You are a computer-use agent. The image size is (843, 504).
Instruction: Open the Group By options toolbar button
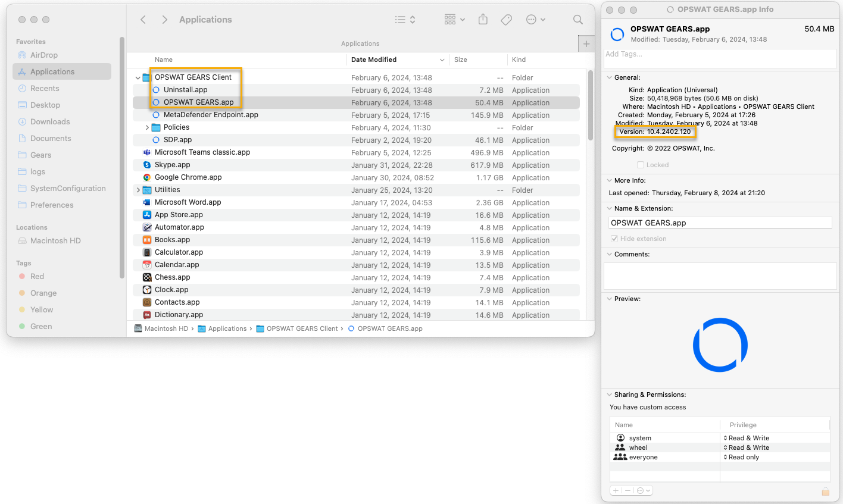[455, 20]
